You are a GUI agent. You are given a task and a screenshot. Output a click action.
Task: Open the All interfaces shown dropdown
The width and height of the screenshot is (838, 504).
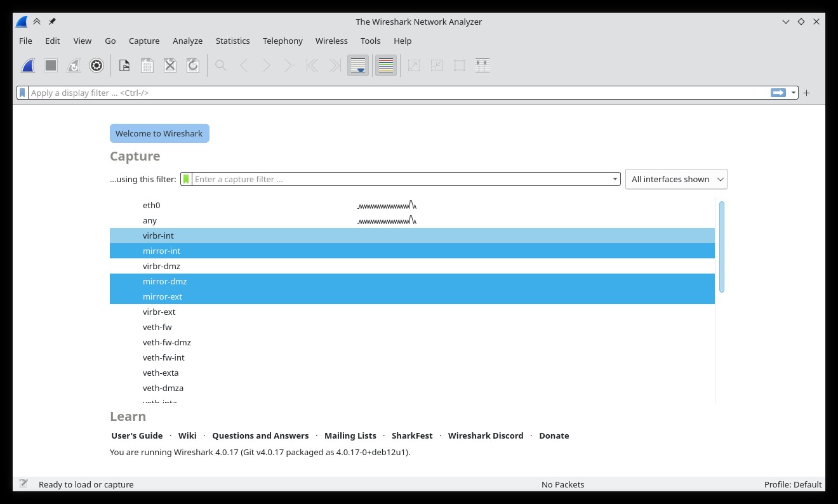pos(676,179)
